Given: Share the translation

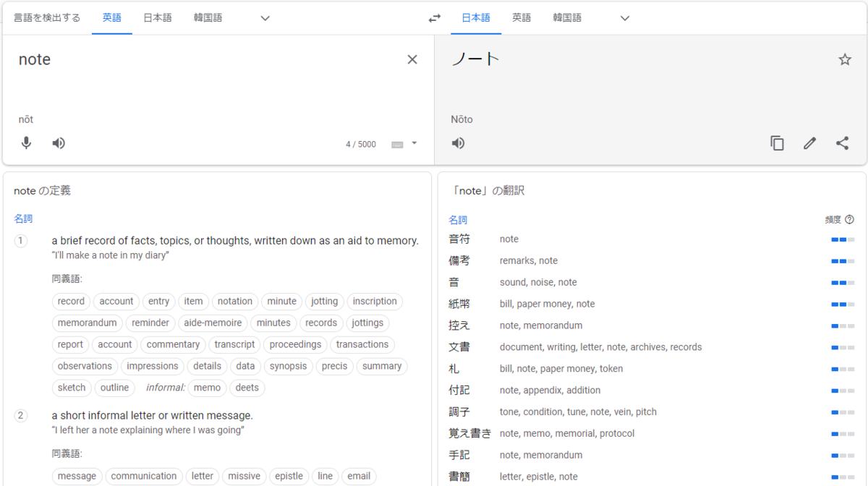Looking at the screenshot, I should coord(842,143).
